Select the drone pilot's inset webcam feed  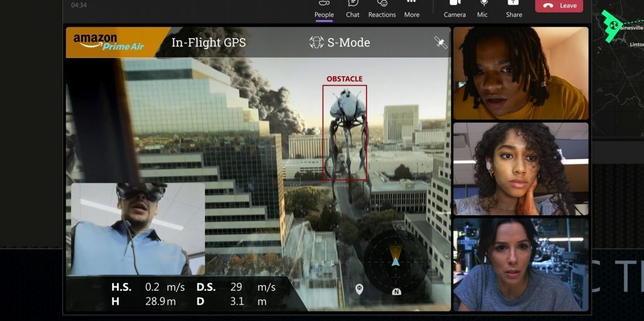click(x=138, y=229)
